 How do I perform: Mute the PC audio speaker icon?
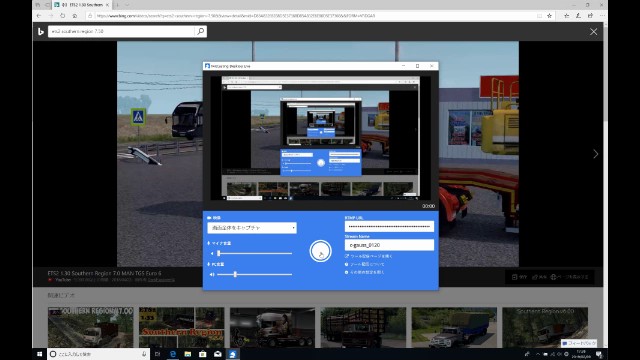pos(211,274)
